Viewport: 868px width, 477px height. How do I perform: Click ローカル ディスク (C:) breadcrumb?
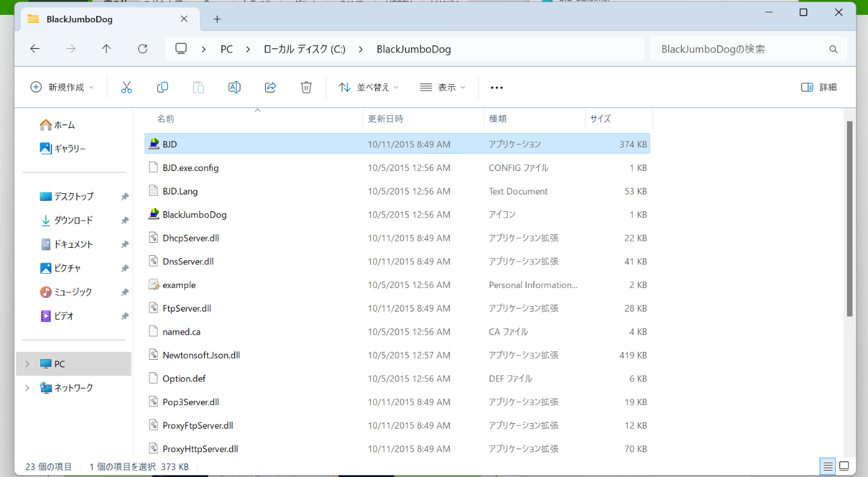pos(304,49)
